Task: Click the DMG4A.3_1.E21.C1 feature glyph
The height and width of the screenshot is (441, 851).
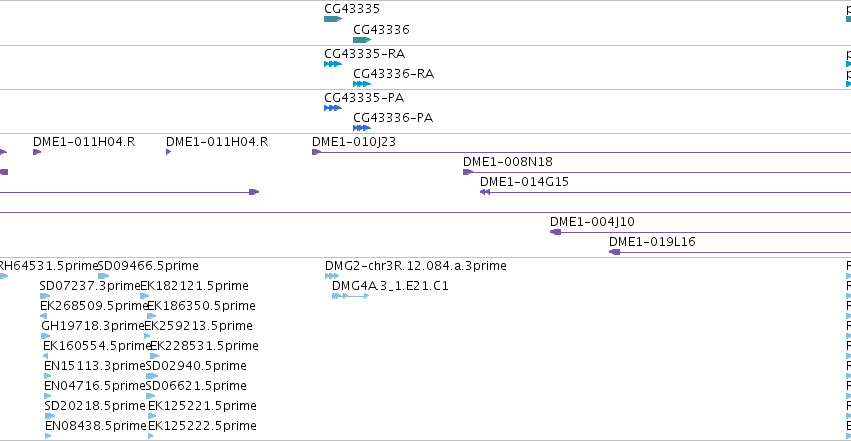Action: [x=351, y=296]
